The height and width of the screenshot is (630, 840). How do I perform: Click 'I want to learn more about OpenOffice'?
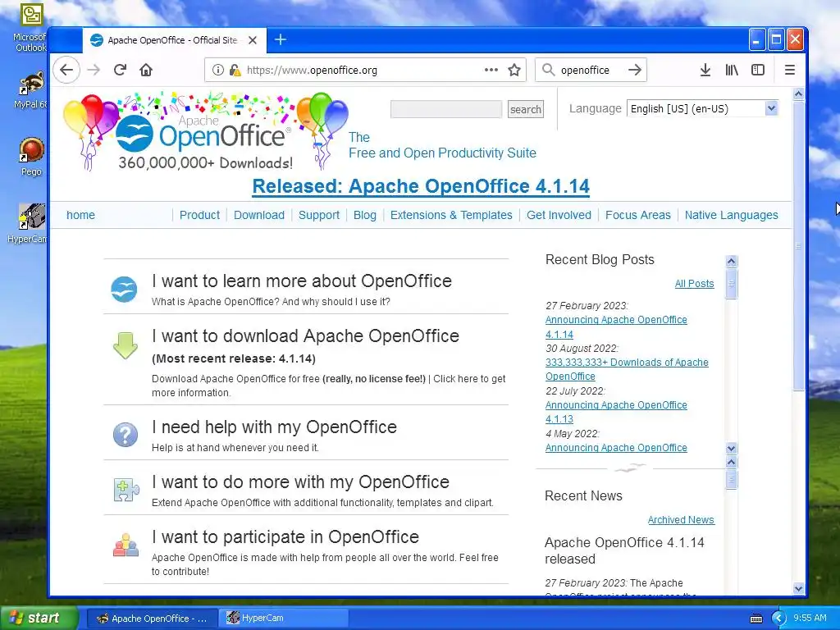[x=302, y=281]
